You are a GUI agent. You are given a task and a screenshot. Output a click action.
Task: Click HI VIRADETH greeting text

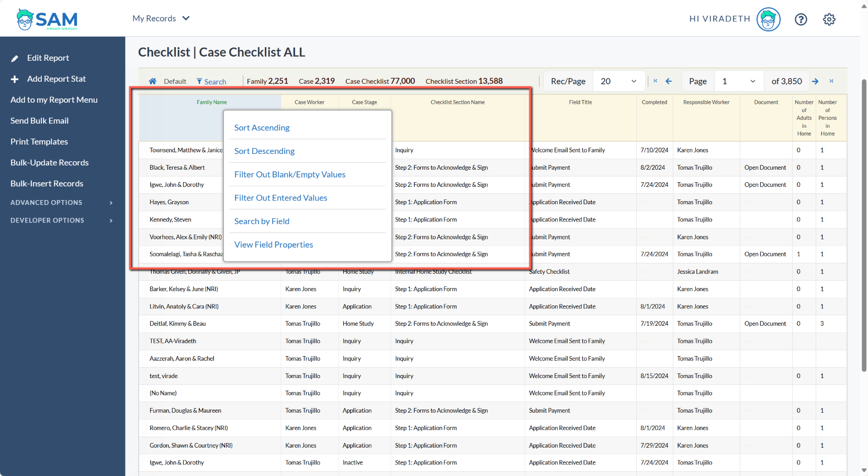tap(719, 19)
